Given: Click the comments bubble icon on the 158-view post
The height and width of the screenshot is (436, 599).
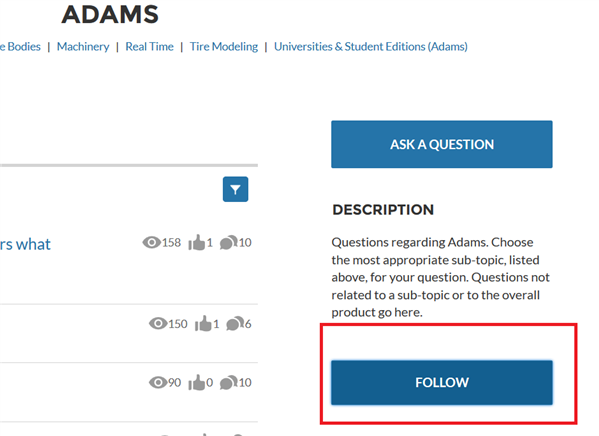Looking at the screenshot, I should (229, 242).
